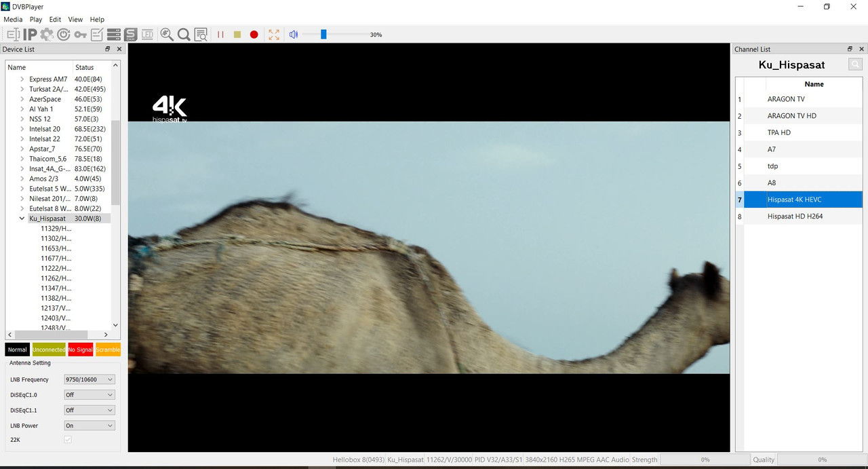The width and height of the screenshot is (868, 469).
Task: Select the TPA HD channel
Action: [803, 132]
